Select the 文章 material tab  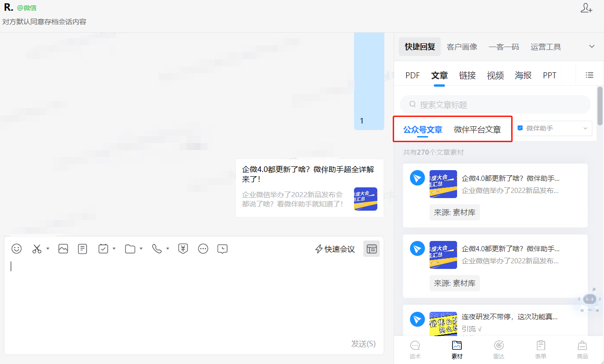[x=439, y=76]
